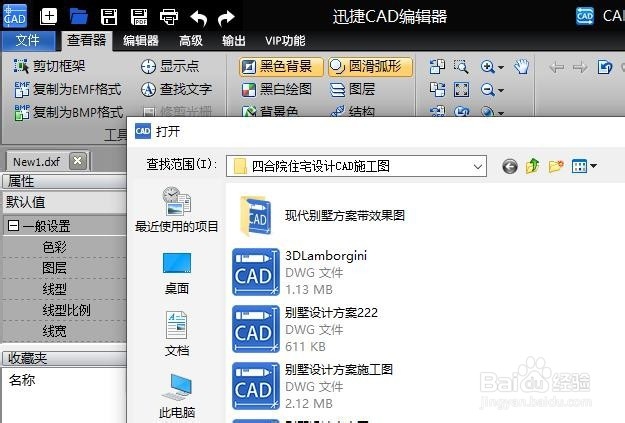This screenshot has width=625, height=423.
Task: Save as PDF via the PDF disk icon
Action: point(139,17)
